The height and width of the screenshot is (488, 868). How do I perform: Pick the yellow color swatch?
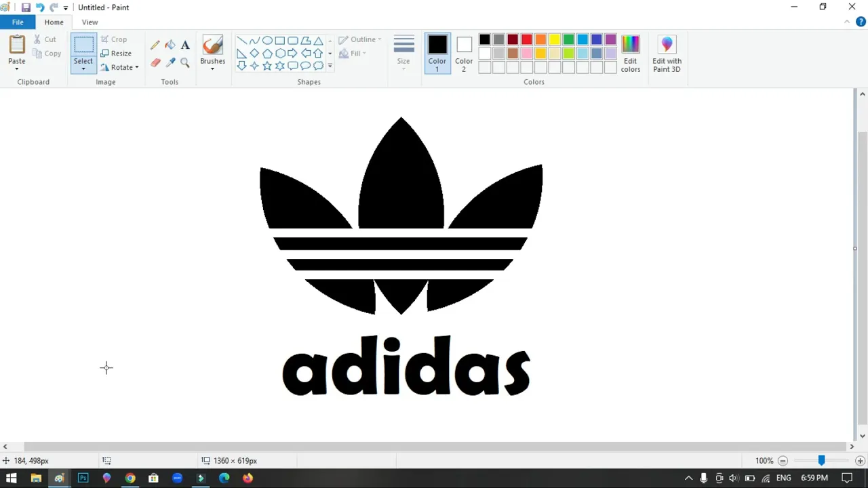pyautogui.click(x=555, y=39)
